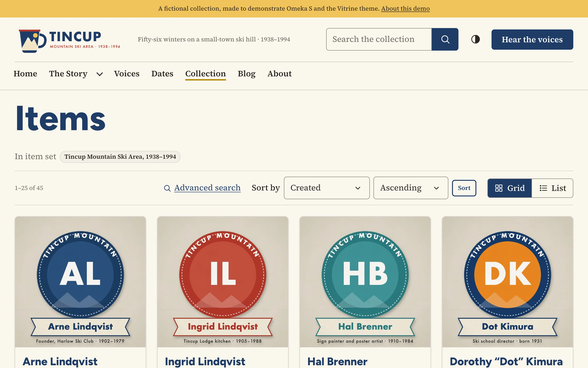
Task: Click the Tincup Mountain logo
Action: point(70,41)
